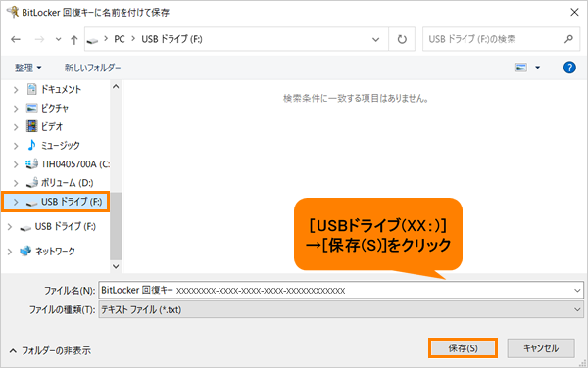Click navigation pane scroll down arrow

116,266
